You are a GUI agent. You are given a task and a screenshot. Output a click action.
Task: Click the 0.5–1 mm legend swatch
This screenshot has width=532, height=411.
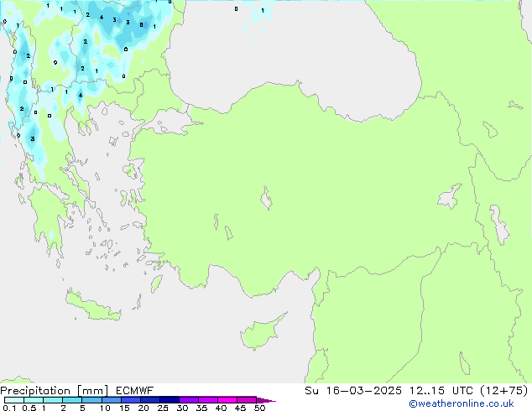click(34, 400)
